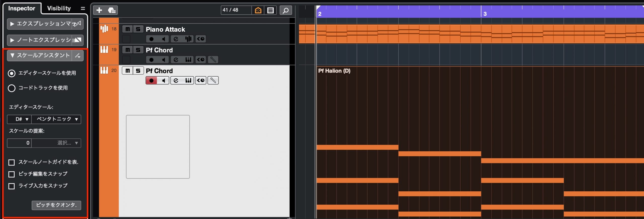The image size is (644, 219).
Task: Click the Scale Assistant section icon in Inspector
Action: click(77, 56)
